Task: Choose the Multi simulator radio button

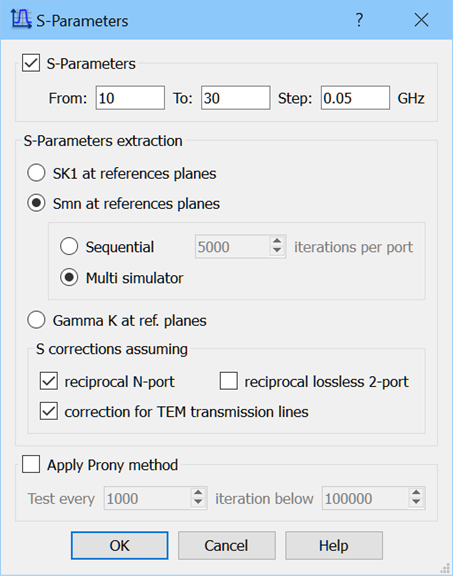Action: pos(69,278)
